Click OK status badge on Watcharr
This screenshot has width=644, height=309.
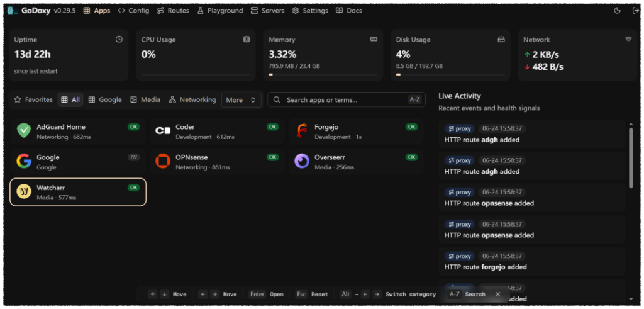click(134, 188)
